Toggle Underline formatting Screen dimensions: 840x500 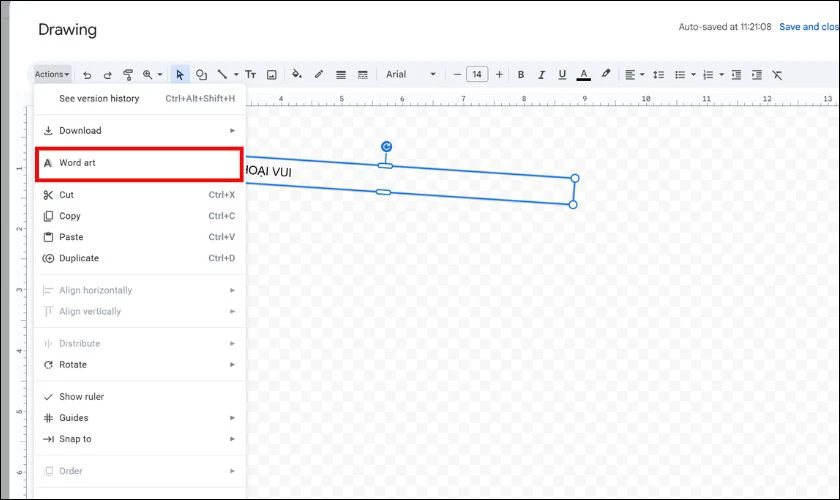562,74
